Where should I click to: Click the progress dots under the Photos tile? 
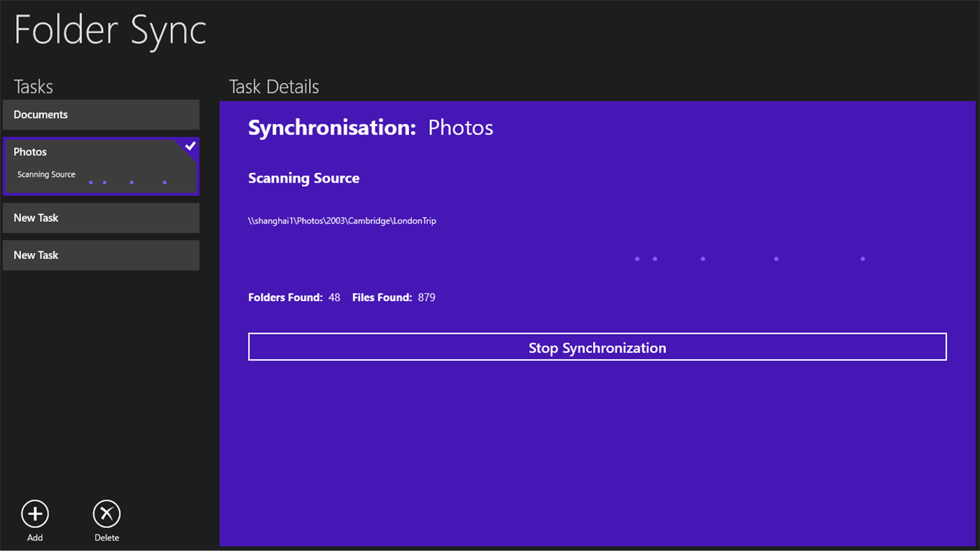127,182
